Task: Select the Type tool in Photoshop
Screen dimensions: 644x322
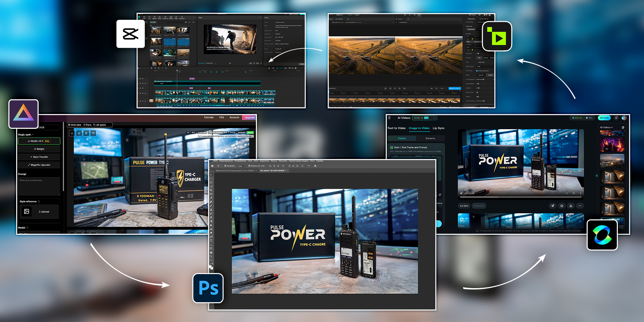Action: point(211,240)
